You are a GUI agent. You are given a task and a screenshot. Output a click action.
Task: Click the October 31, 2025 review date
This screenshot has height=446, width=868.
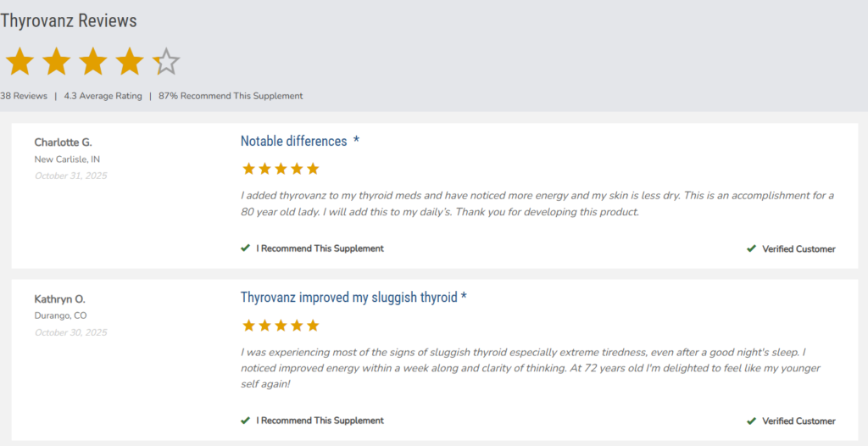[x=71, y=176]
